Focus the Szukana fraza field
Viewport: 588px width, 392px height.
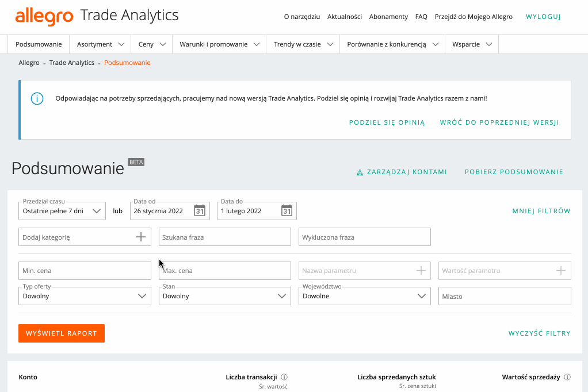click(224, 237)
